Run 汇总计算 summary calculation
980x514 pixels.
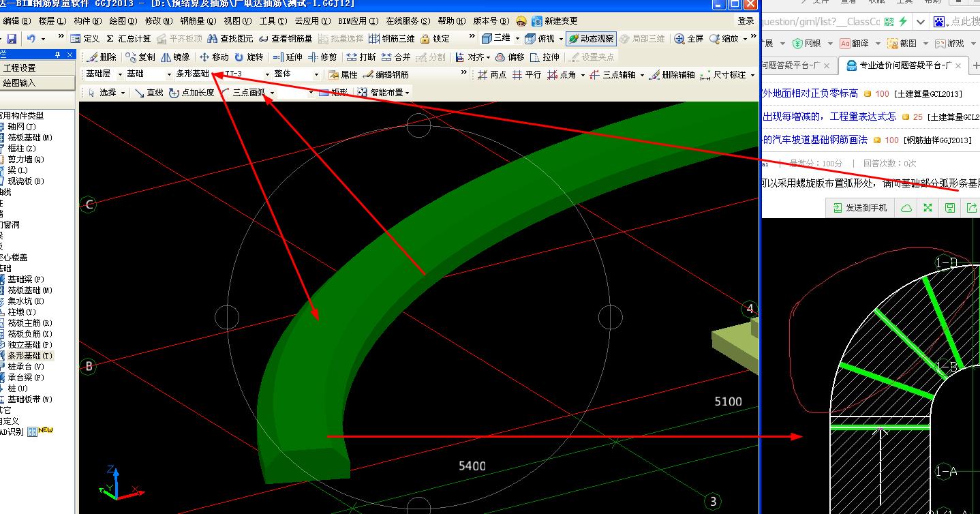(128, 39)
